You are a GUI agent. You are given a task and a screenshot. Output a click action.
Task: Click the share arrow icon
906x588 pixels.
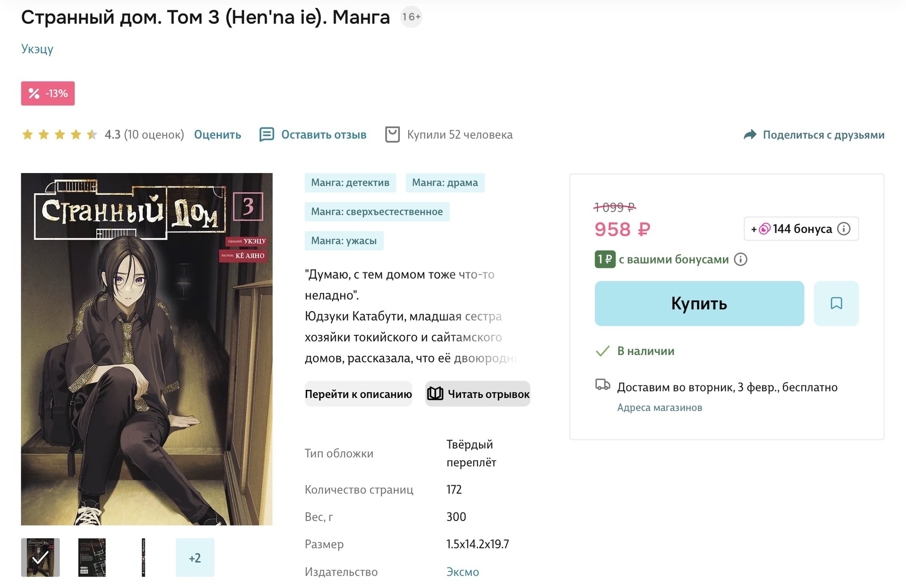[x=750, y=135]
